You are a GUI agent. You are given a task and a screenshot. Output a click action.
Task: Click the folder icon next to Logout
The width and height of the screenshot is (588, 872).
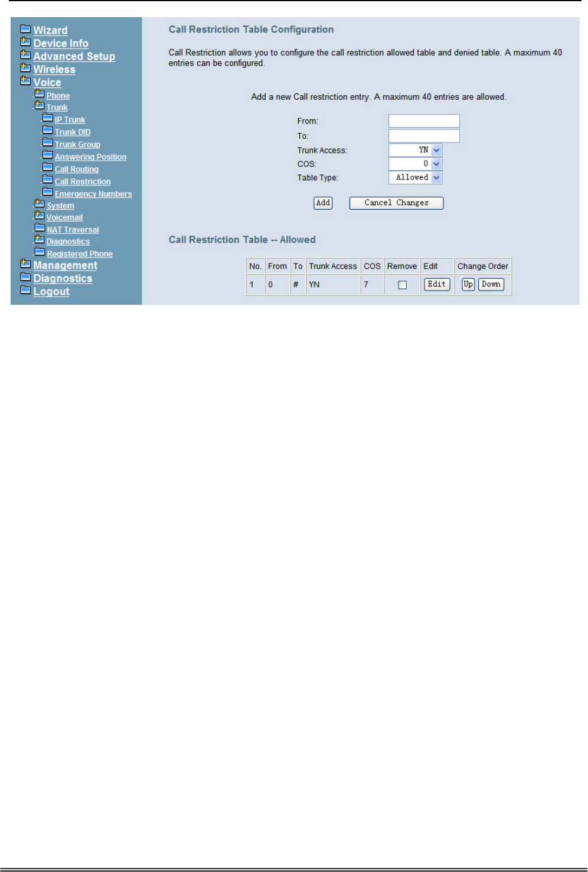(25, 289)
